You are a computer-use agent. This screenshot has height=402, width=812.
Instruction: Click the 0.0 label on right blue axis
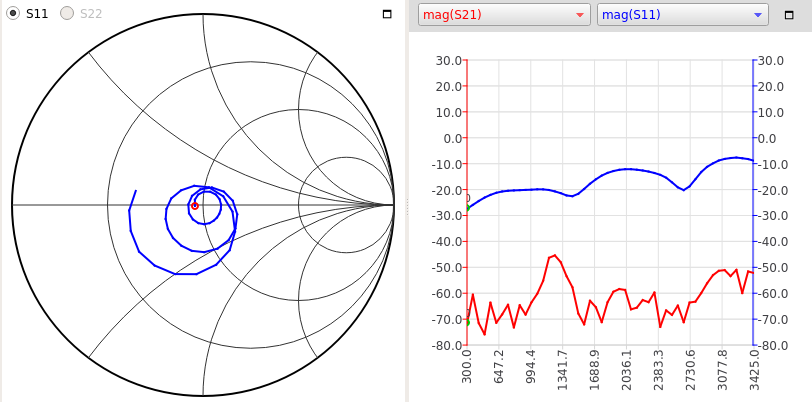point(768,138)
